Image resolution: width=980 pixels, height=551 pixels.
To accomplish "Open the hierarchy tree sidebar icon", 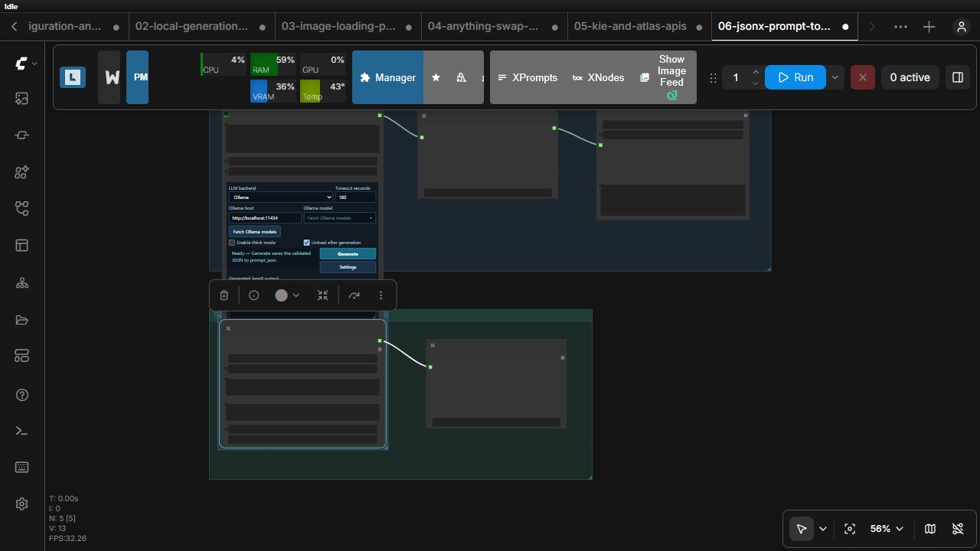I will pos(21,283).
